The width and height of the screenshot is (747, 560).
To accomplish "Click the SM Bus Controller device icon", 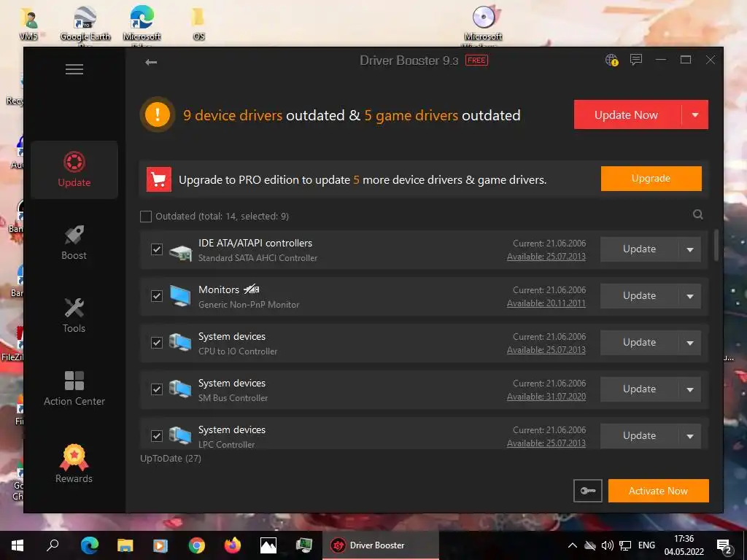I will (x=181, y=389).
